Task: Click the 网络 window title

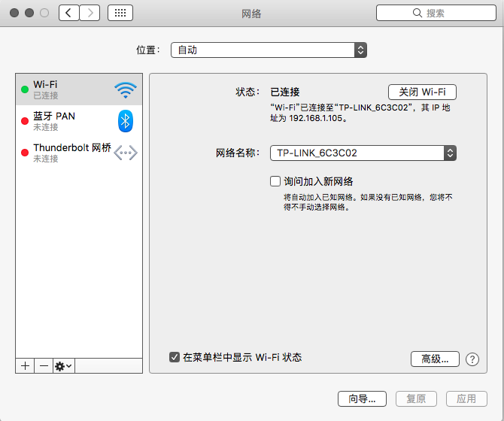Action: [251, 14]
